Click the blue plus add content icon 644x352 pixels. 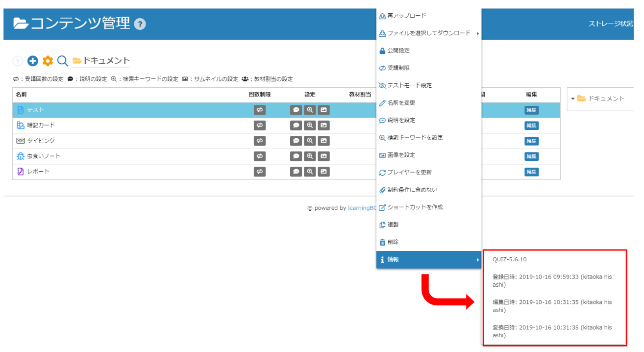point(32,61)
